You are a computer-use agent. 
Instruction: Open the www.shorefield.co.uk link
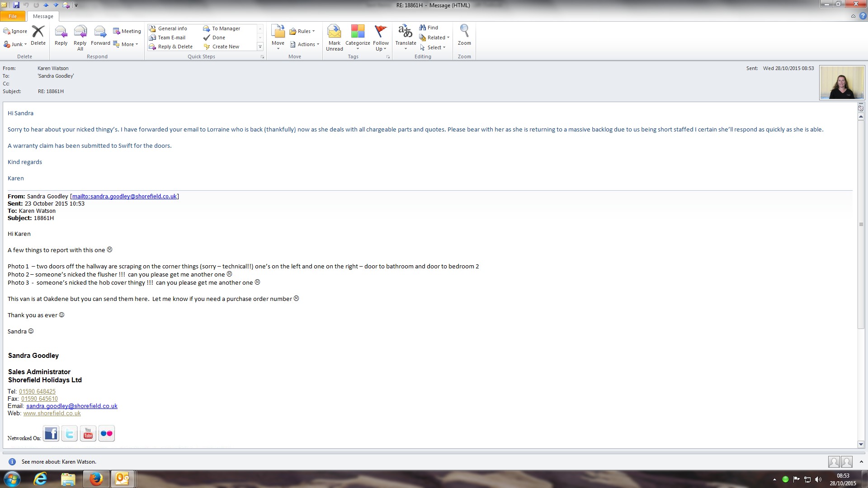[x=52, y=413]
